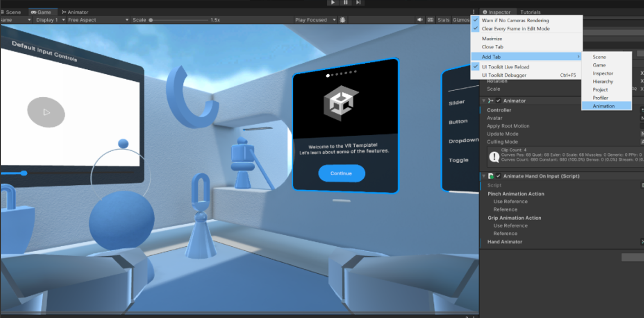Open the Play Focused dropdown
This screenshot has height=318, width=644.
point(315,20)
